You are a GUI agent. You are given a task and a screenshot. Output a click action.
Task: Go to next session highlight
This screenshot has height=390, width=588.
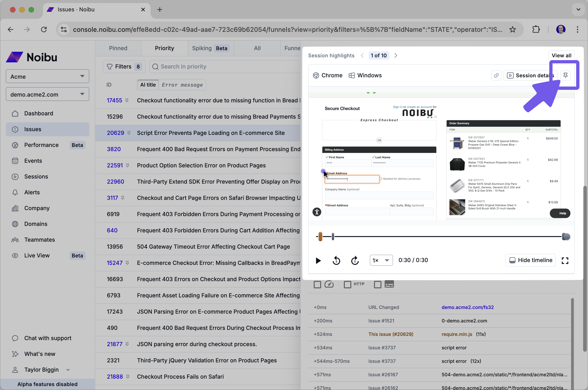(396, 55)
